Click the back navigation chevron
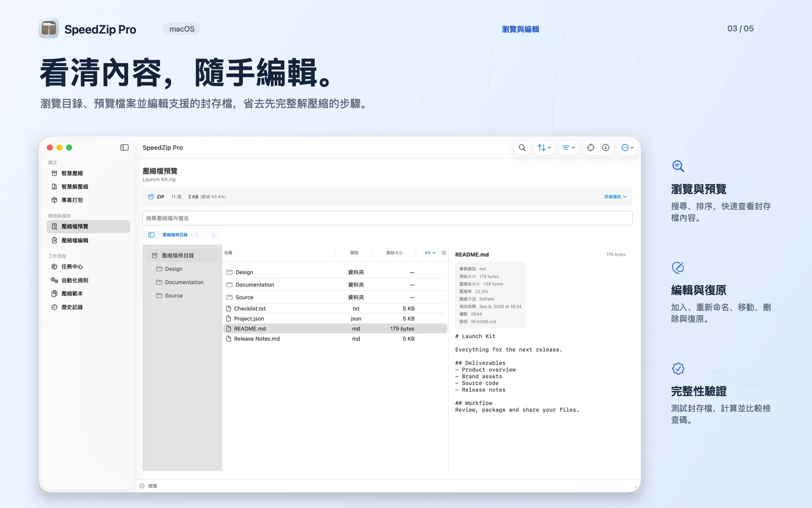 [x=197, y=235]
